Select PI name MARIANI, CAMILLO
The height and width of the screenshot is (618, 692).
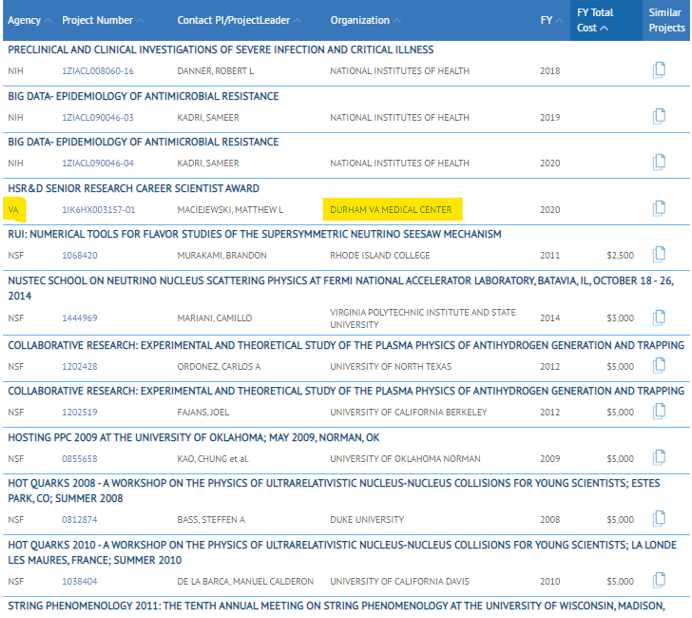[214, 318]
